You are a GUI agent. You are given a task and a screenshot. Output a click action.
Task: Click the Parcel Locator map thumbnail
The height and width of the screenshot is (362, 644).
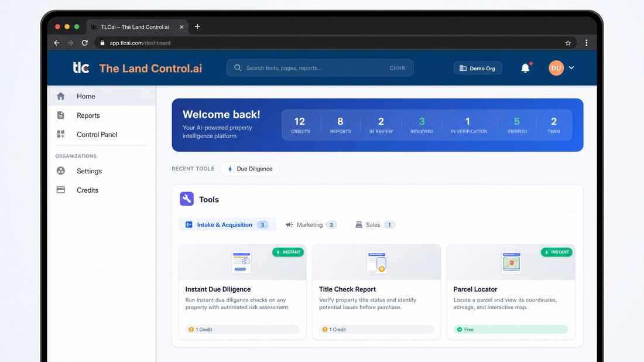511,262
